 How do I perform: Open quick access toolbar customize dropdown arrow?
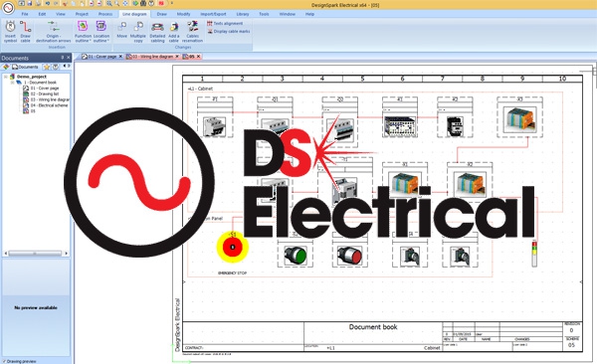pos(172,3)
